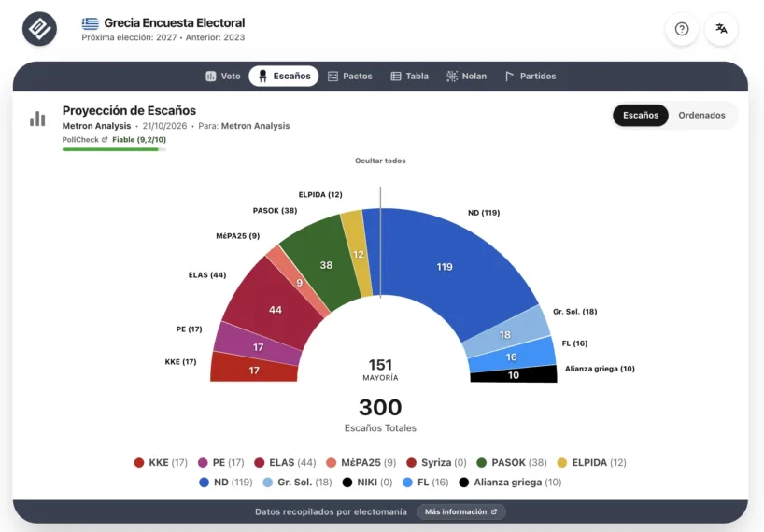Click the bar chart icon beside Proyección de Escaños

click(37, 119)
